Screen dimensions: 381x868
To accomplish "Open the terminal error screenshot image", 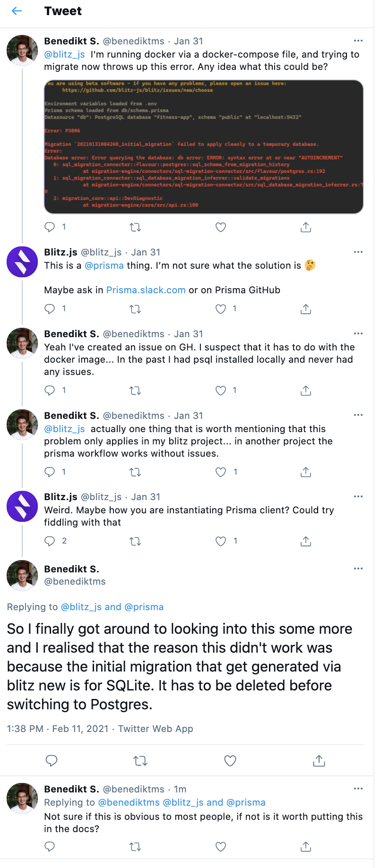I will pyautogui.click(x=204, y=147).
